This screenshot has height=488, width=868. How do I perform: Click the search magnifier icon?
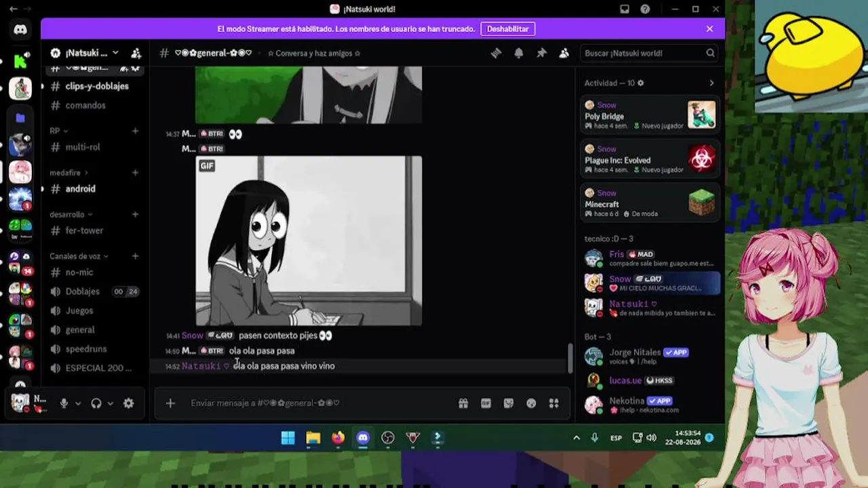[x=710, y=53]
